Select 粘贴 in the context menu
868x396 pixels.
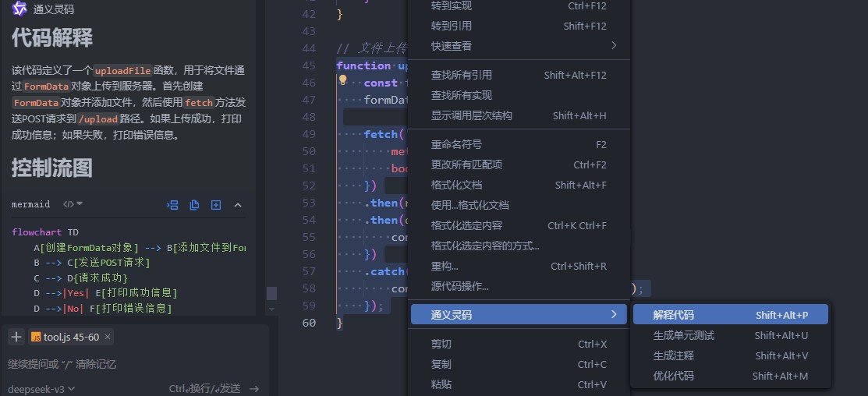pyautogui.click(x=519, y=384)
